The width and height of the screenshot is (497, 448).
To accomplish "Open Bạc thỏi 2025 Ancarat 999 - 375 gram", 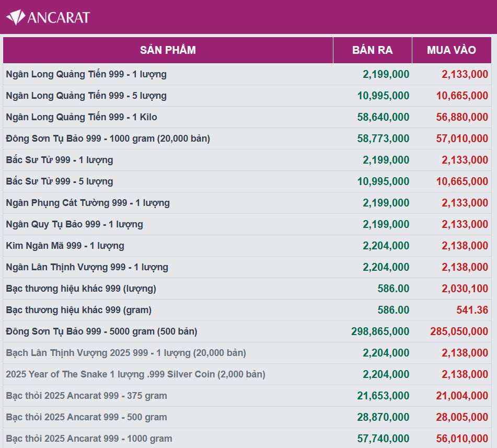I will coord(87,396).
